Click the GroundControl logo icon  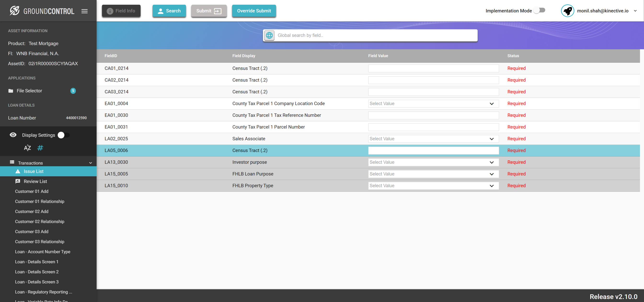click(x=15, y=11)
